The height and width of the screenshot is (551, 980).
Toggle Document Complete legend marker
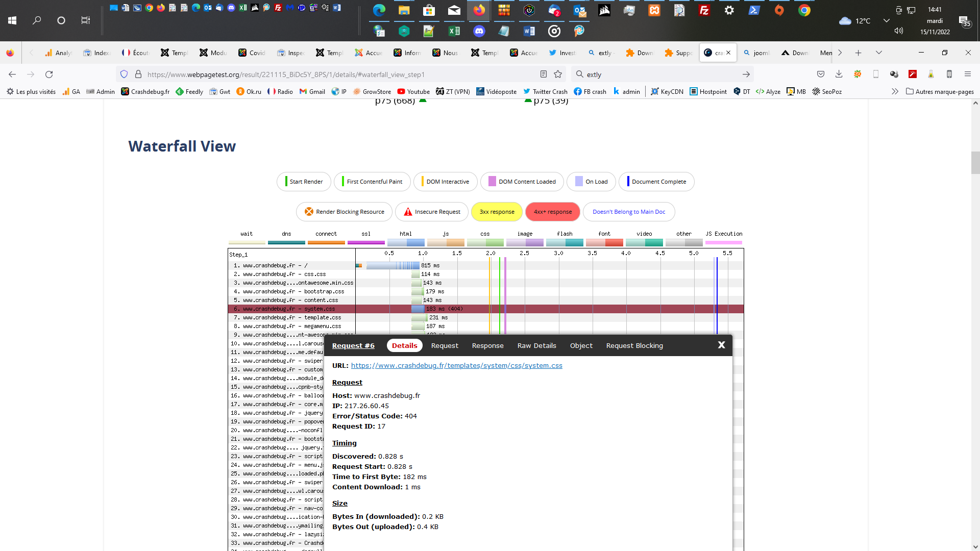(656, 182)
